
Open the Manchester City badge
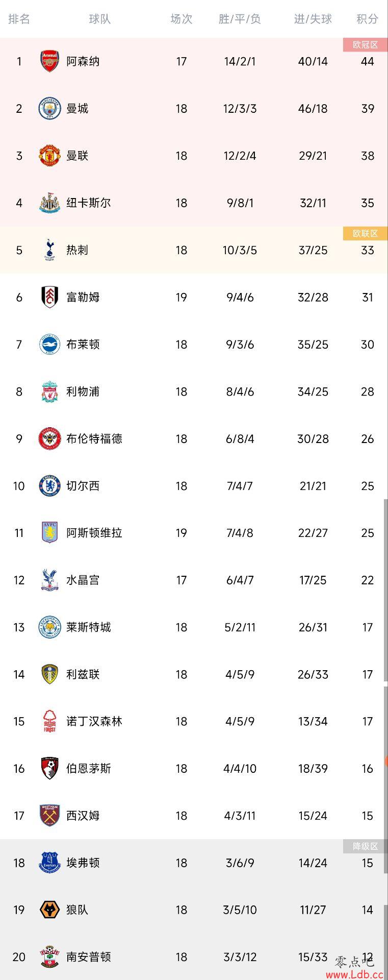[x=49, y=109]
